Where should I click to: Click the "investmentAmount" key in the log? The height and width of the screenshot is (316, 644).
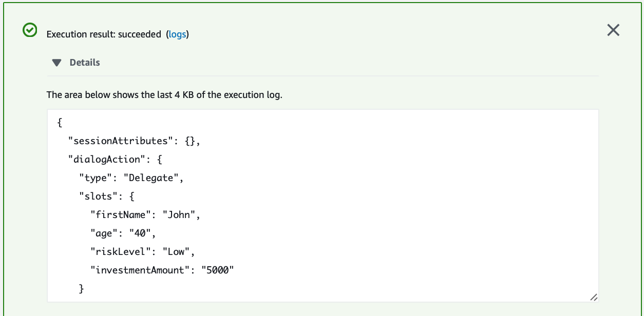(140, 270)
